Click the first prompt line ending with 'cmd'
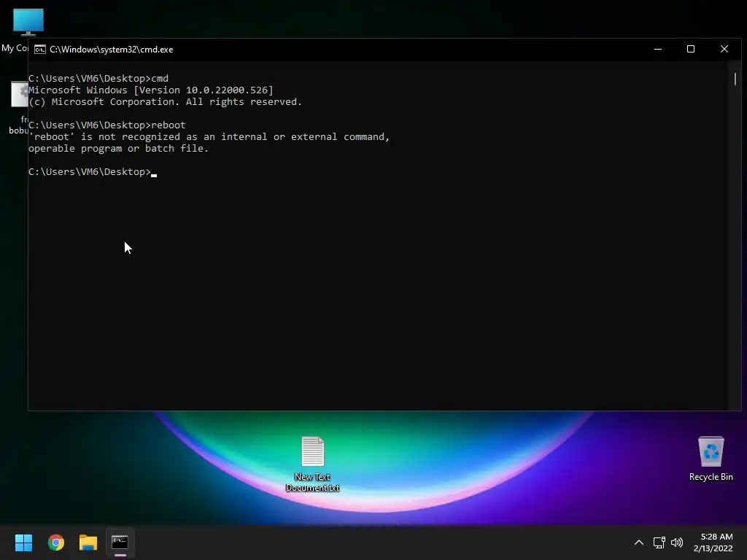The width and height of the screenshot is (747, 560). pyautogui.click(x=98, y=79)
